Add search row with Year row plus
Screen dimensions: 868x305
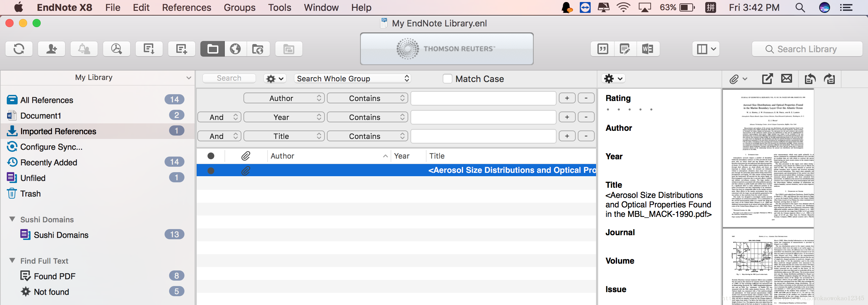tap(567, 117)
